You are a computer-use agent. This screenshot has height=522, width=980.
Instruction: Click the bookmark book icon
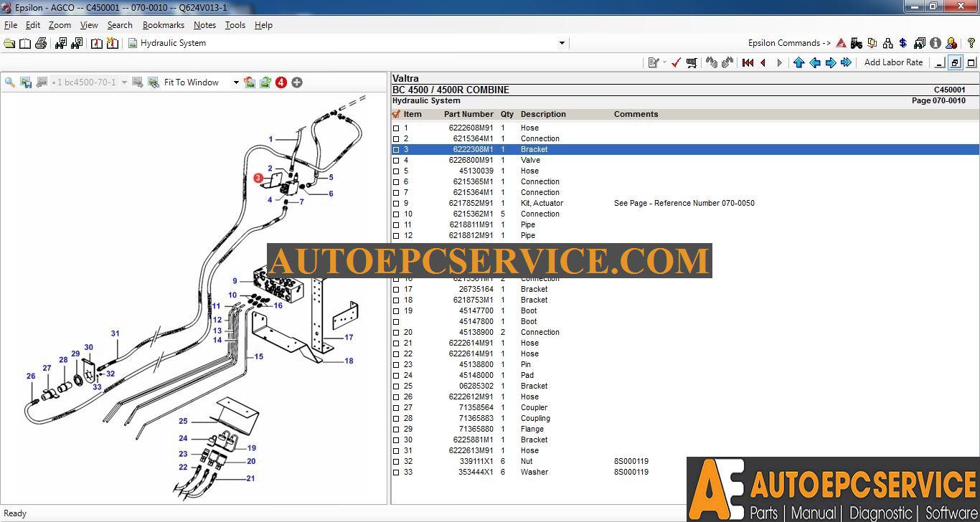pyautogui.click(x=97, y=43)
